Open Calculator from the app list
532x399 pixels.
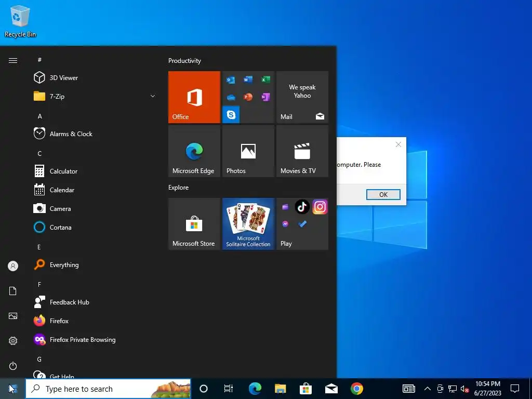pos(95,171)
